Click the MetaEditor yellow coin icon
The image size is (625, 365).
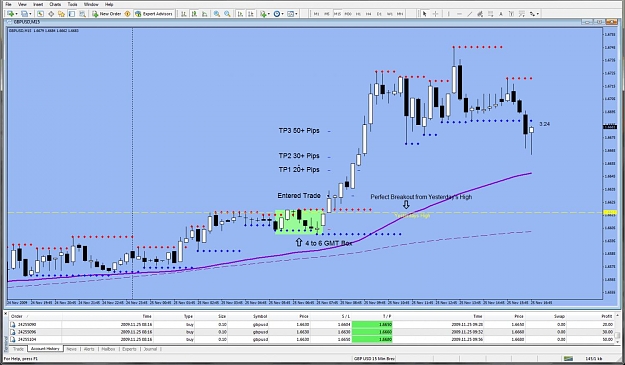(128, 14)
